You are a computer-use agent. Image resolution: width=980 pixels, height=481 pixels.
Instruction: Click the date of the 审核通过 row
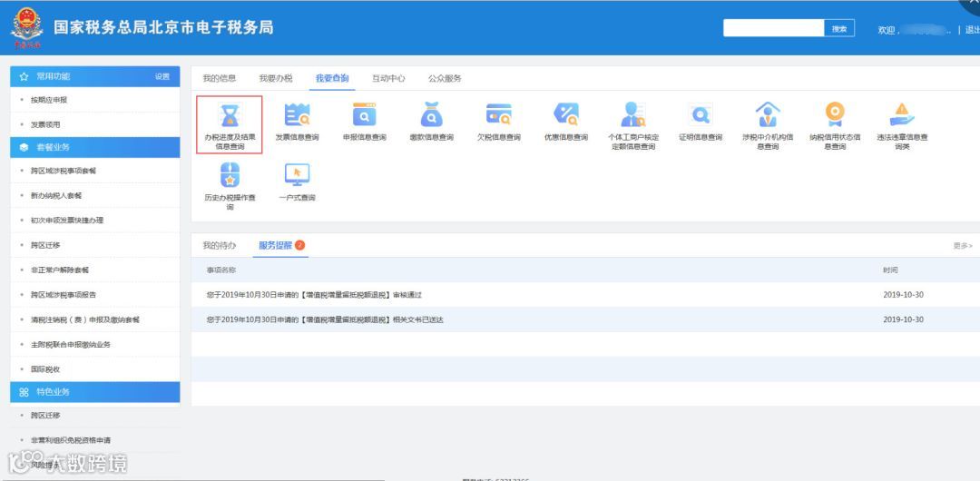903,295
